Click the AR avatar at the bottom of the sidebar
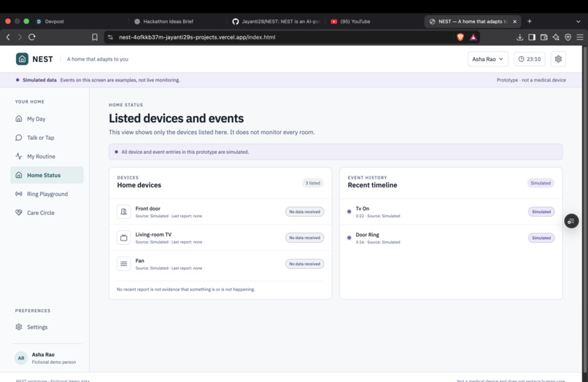 [x=21, y=358]
